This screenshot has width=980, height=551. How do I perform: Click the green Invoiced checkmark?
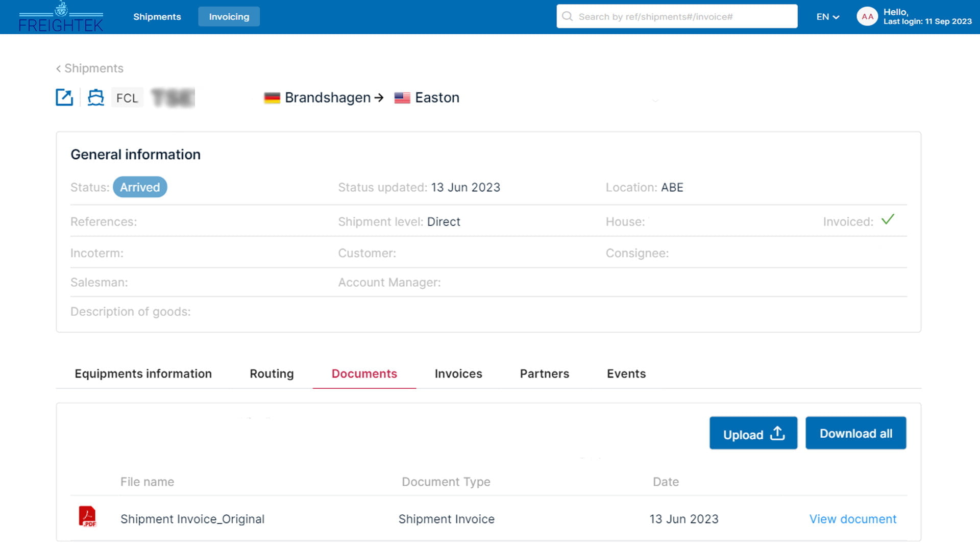888,220
